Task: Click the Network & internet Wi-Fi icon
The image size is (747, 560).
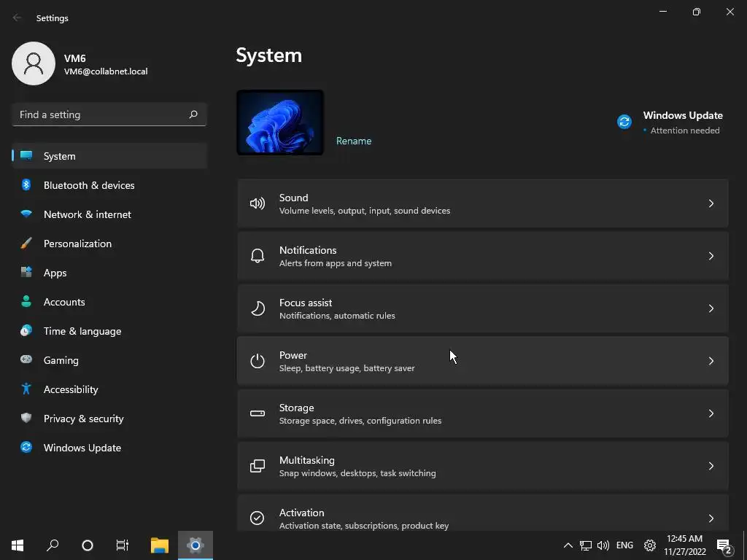Action: point(26,214)
